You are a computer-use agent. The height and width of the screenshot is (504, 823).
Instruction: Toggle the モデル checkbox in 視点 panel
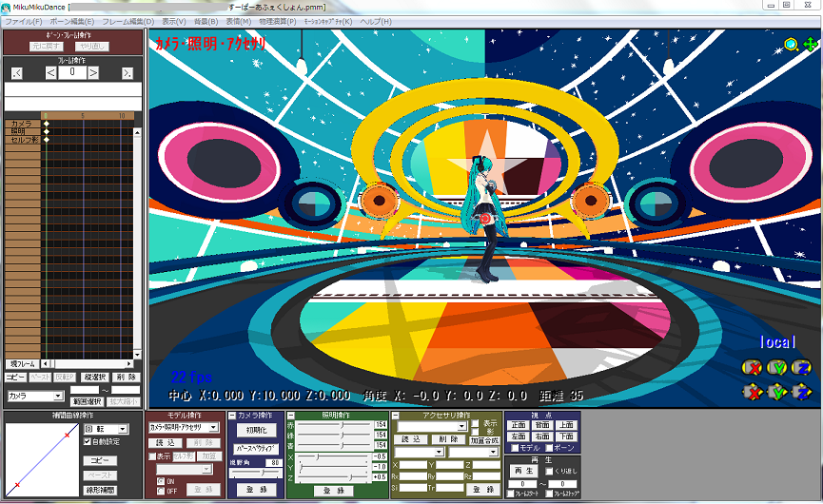[515, 448]
